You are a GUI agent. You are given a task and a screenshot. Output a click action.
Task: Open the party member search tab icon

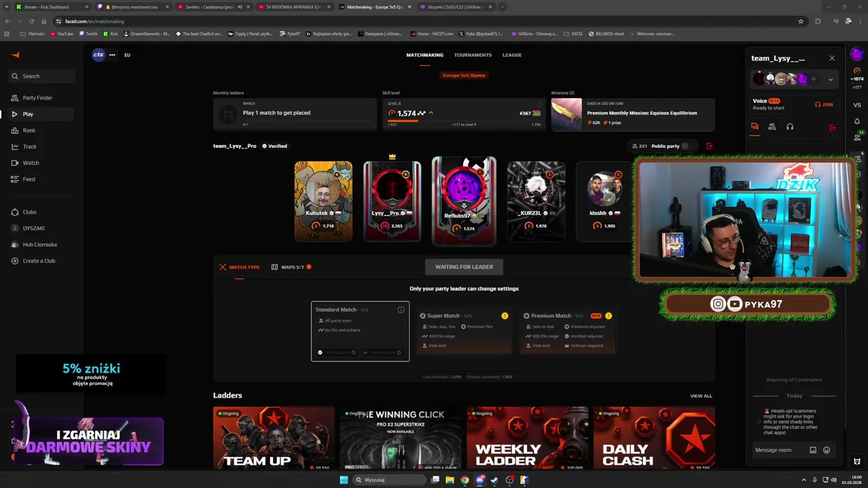coord(772,127)
